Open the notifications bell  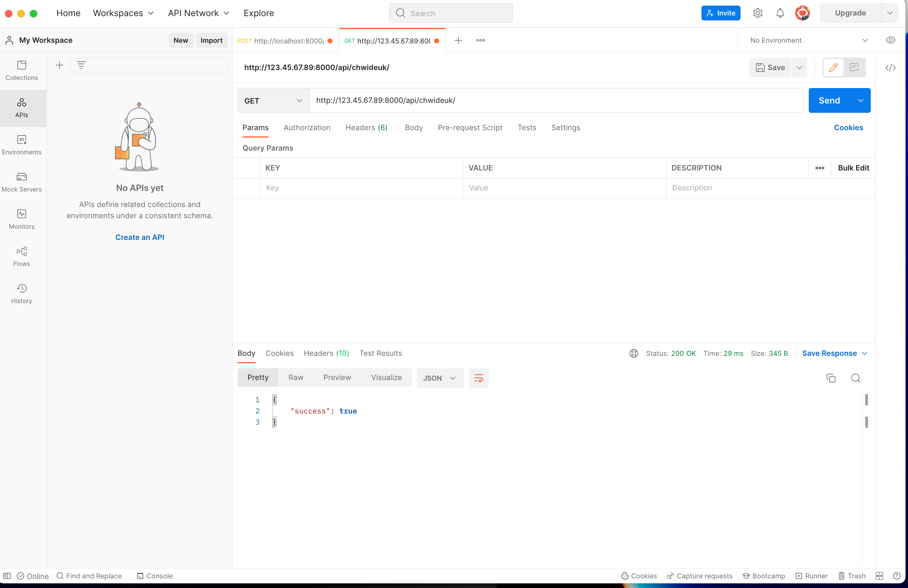[x=780, y=13]
